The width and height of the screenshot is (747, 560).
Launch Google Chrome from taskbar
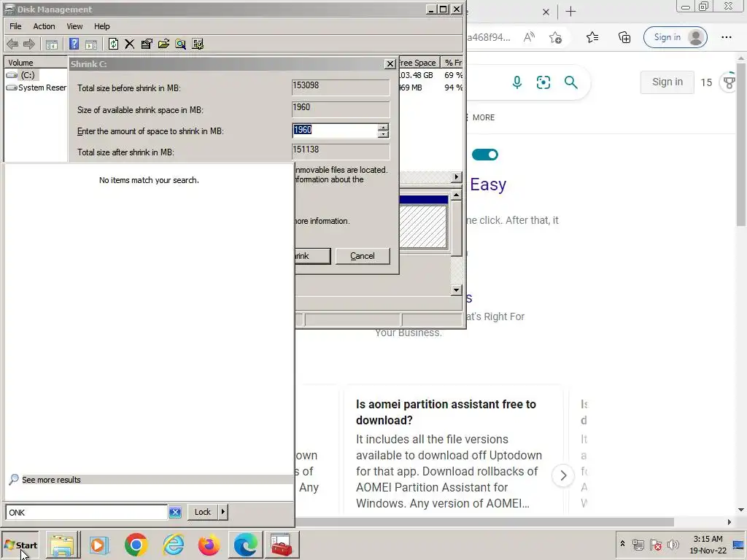(136, 545)
